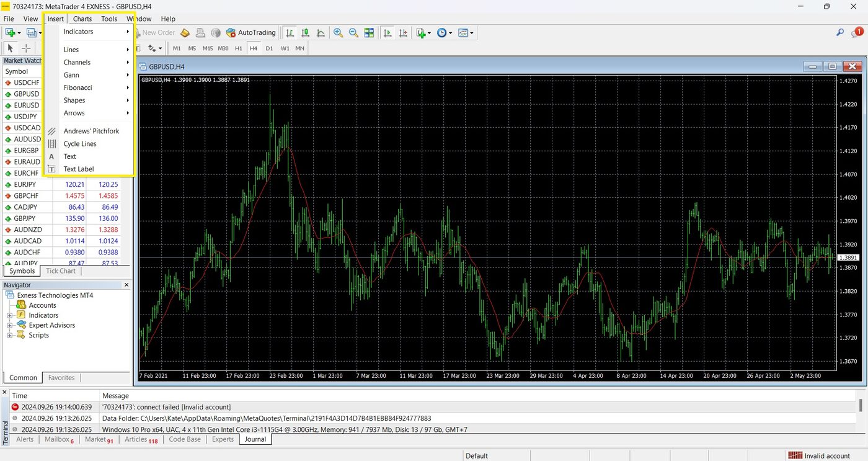Viewport: 868px width, 461px height.
Task: Switch to the Tick Chart tab
Action: pyautogui.click(x=61, y=271)
